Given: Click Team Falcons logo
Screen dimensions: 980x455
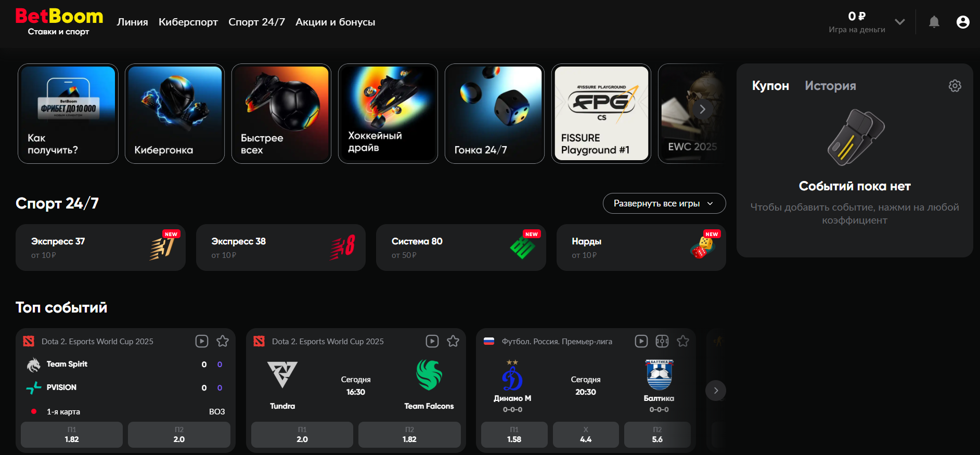Looking at the screenshot, I should coord(429,375).
